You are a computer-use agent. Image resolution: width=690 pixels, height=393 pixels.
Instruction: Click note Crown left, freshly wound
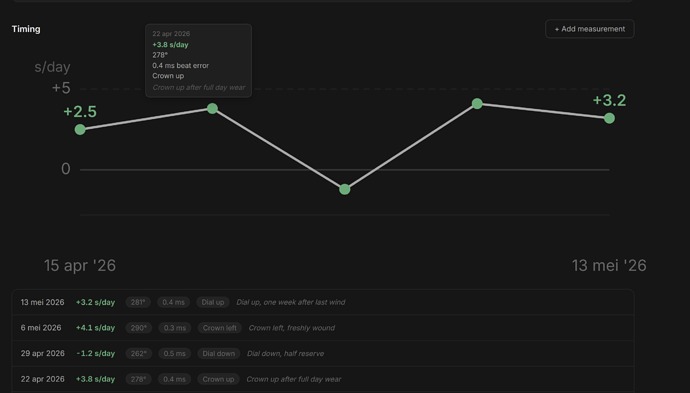(292, 328)
